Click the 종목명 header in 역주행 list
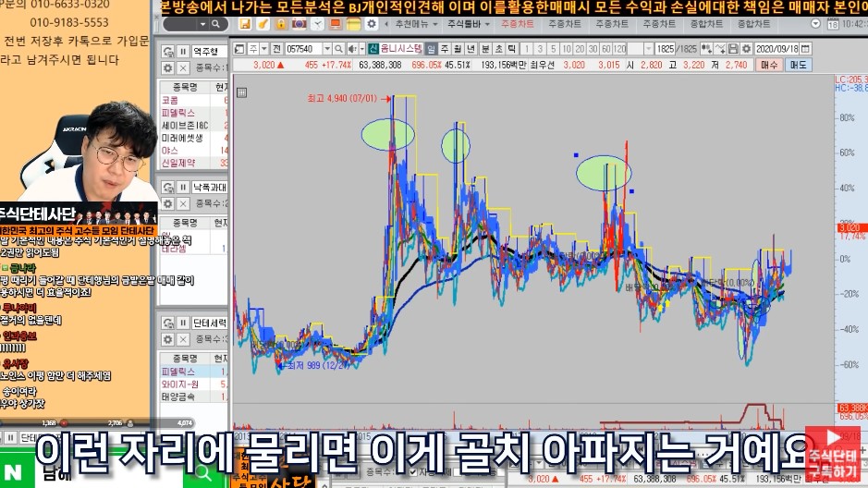This screenshot has width=868, height=488. click(x=186, y=87)
